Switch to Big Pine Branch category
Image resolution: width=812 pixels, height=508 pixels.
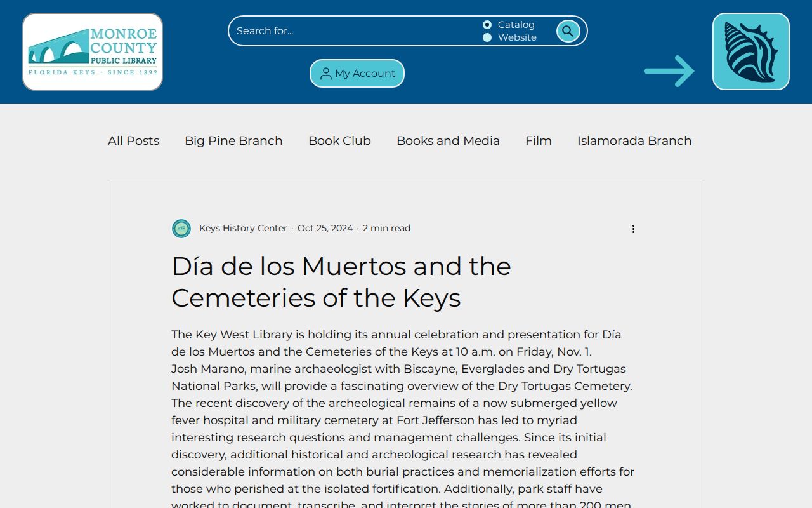click(233, 141)
